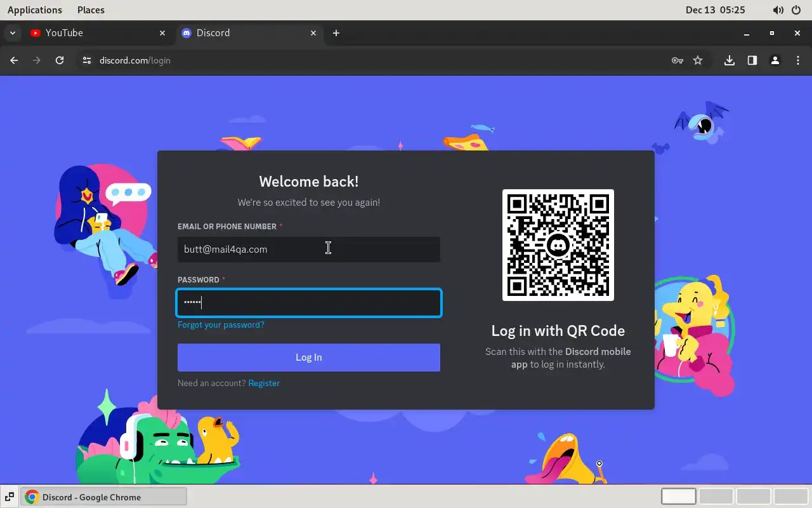The width and height of the screenshot is (812, 508).
Task: Click the Discord QR code
Action: [558, 245]
